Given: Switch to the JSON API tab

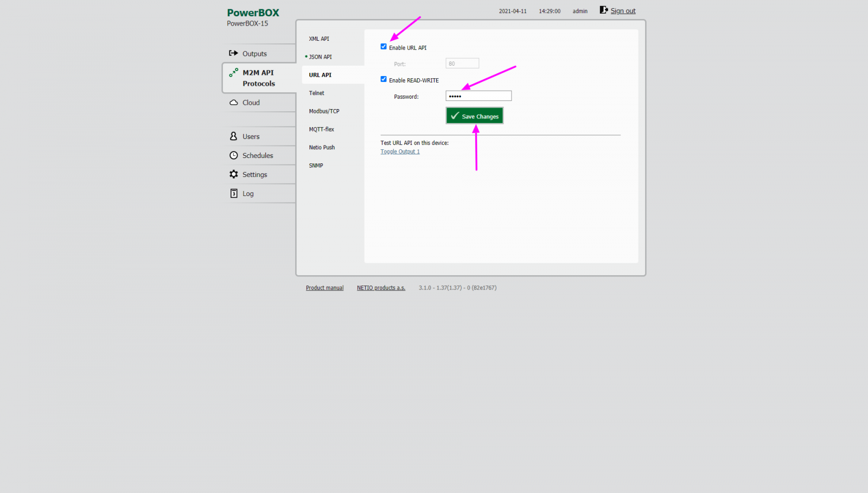Looking at the screenshot, I should tap(320, 57).
